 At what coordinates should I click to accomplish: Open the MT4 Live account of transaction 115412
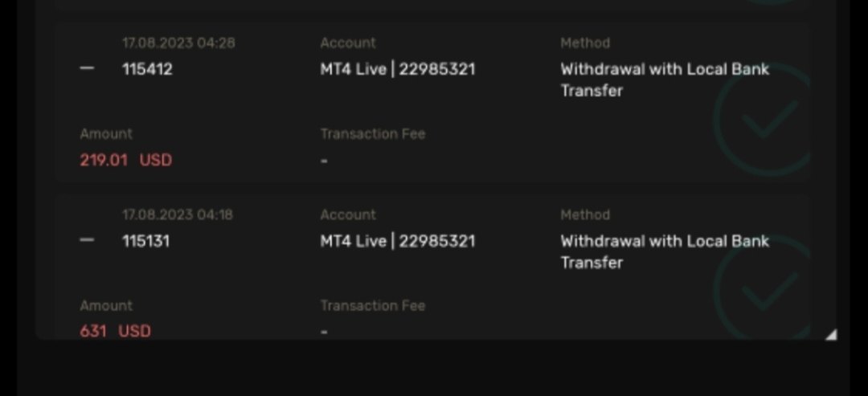click(x=397, y=69)
